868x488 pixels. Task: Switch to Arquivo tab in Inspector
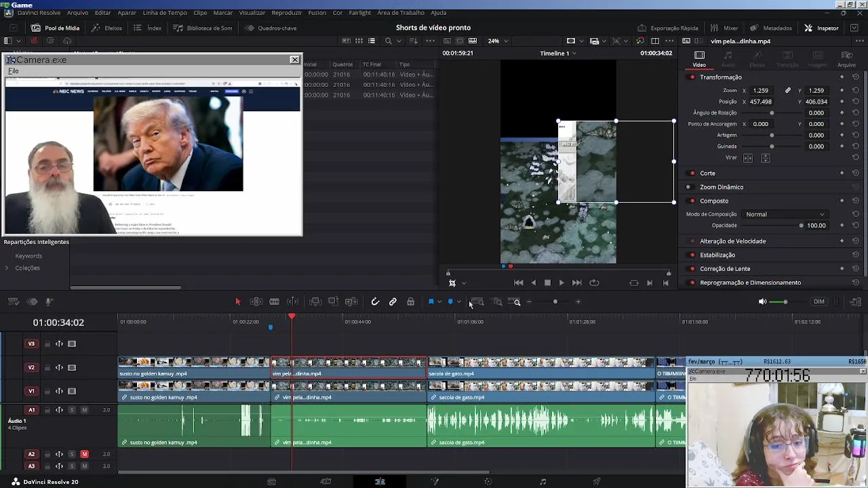[846, 60]
